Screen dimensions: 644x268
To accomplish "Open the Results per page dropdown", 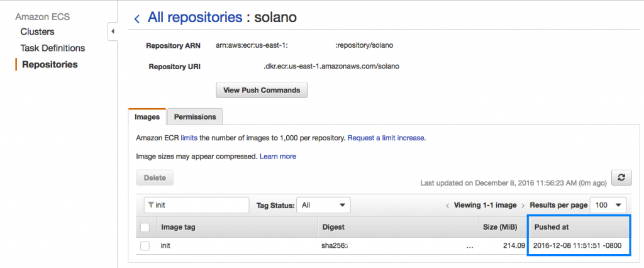I will 608,205.
